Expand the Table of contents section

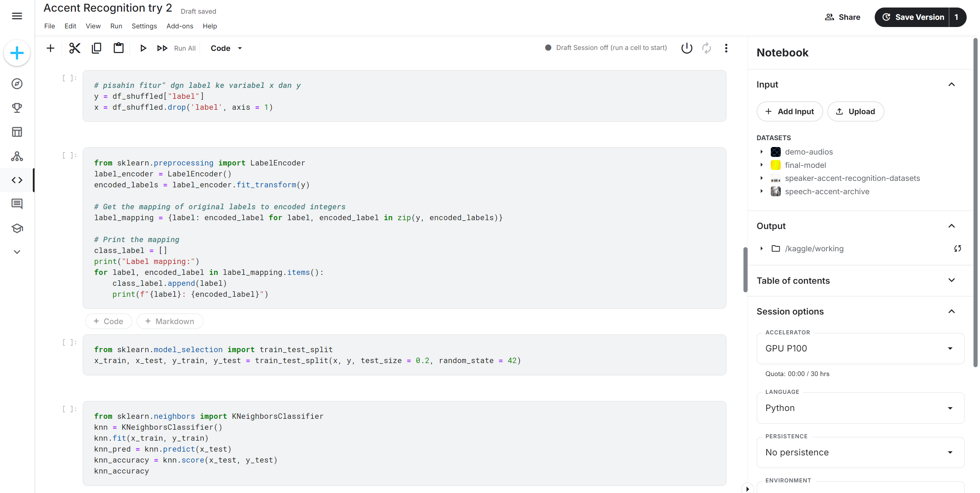tap(952, 280)
